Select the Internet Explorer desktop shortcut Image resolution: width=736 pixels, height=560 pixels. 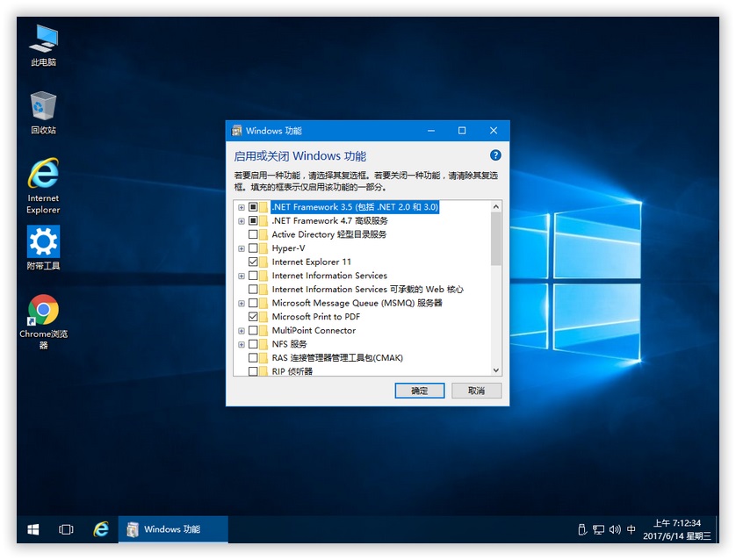pos(43,186)
